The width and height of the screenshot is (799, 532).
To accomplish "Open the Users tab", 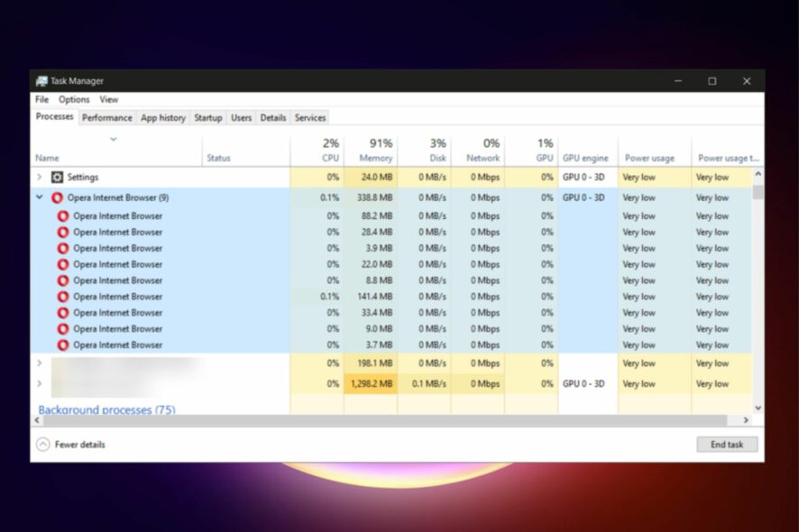I will point(241,118).
